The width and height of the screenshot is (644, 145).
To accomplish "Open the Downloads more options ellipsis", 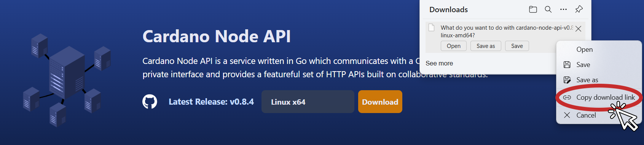I will click(x=563, y=10).
